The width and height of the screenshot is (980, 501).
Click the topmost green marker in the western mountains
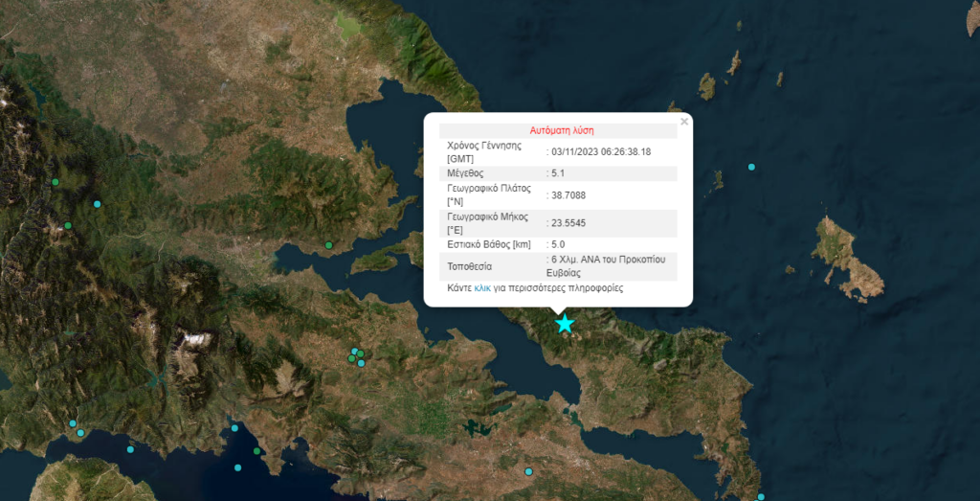(56, 182)
